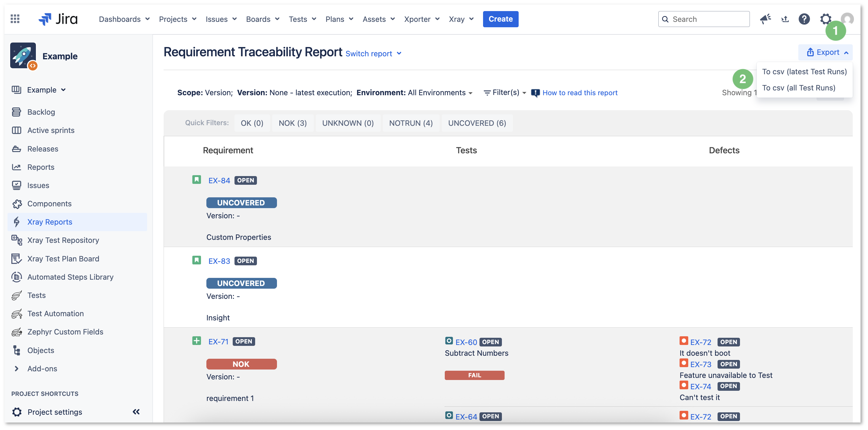This screenshot has width=868, height=430.
Task: Choose To csv (all Test Runs)
Action: tap(804, 88)
